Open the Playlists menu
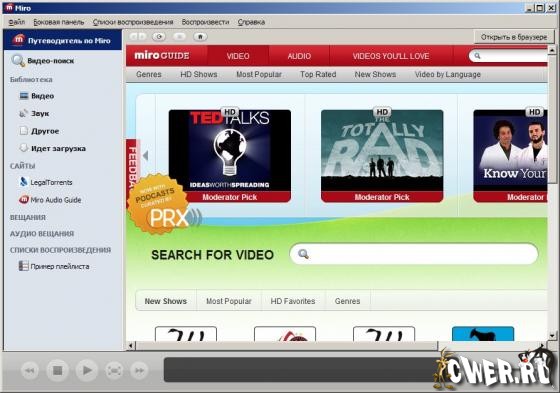The width and height of the screenshot is (560, 393). 133,22
